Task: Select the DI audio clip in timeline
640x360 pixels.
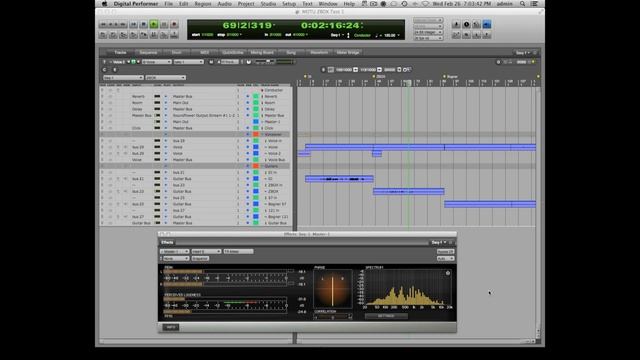Action: [x=339, y=179]
